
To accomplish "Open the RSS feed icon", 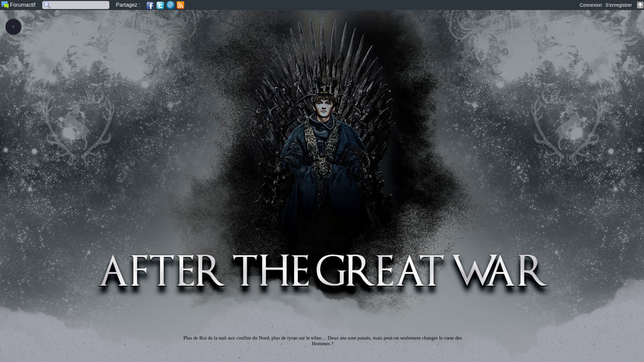I will tap(180, 5).
